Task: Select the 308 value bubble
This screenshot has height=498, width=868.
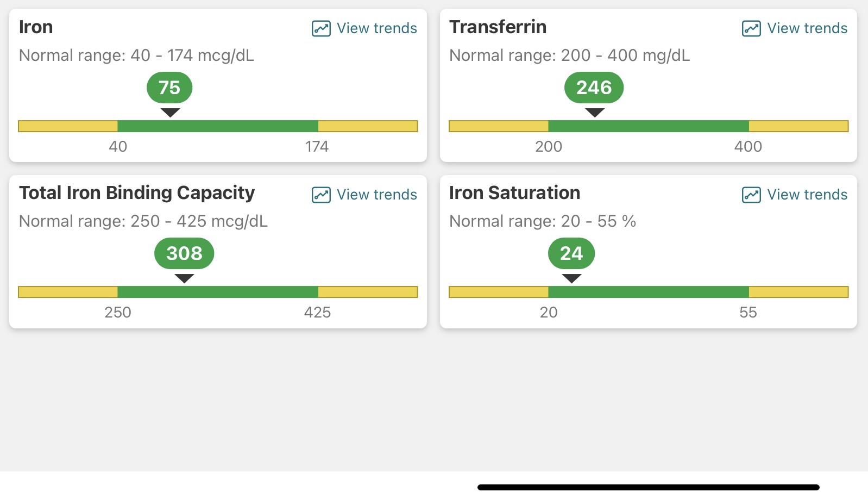Action: (x=184, y=253)
